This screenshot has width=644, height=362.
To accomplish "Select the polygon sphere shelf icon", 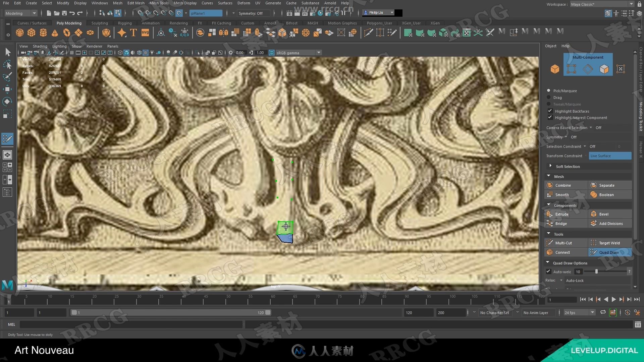I will coord(20,33).
